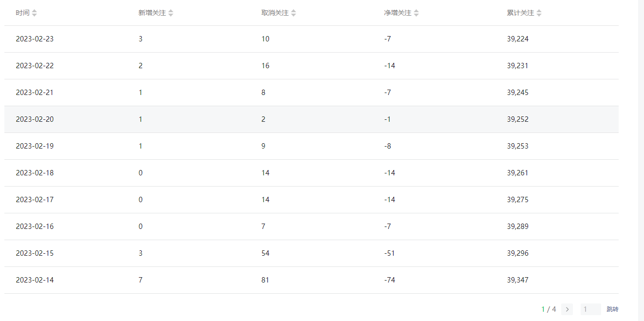Sort by 累计关注 column icon

[x=539, y=13]
